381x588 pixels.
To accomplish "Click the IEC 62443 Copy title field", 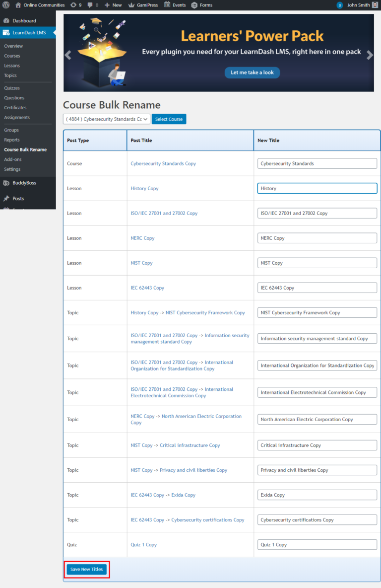I will point(317,288).
